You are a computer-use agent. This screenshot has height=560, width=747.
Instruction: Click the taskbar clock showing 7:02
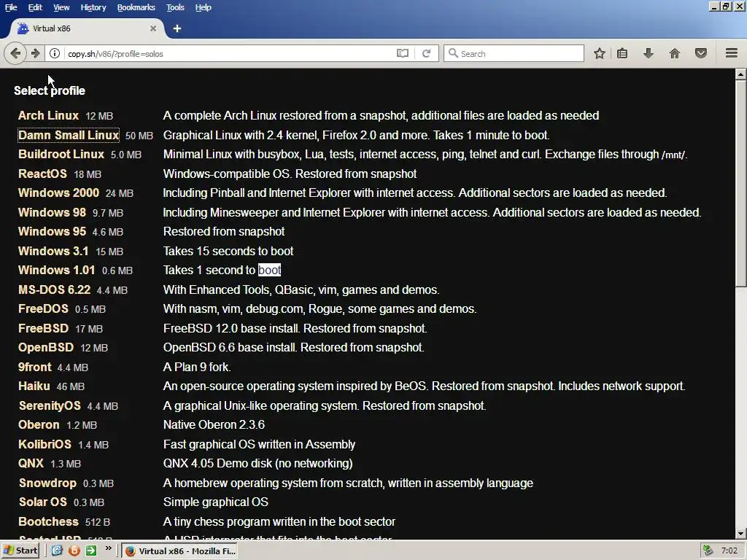click(729, 551)
